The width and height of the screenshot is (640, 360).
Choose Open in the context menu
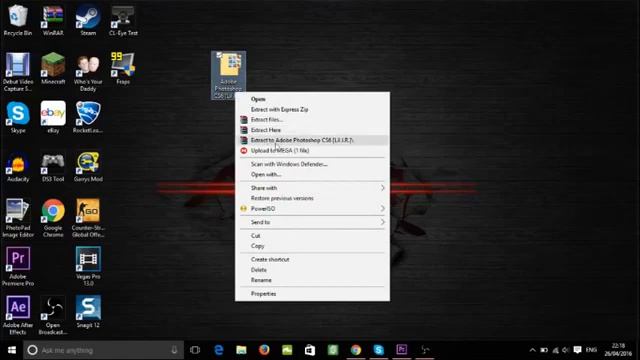312,99
